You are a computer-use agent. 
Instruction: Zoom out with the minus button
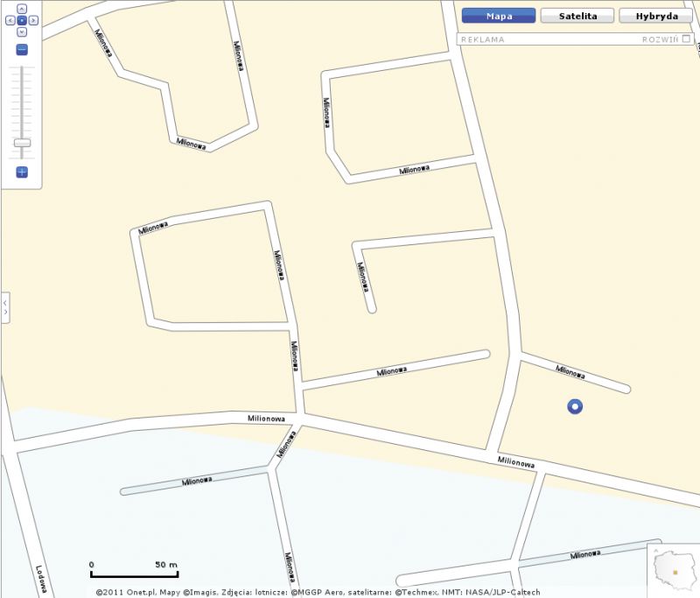click(22, 50)
